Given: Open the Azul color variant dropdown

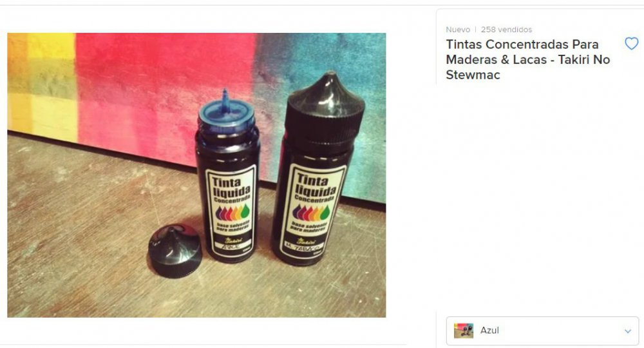Looking at the screenshot, I should point(542,331).
